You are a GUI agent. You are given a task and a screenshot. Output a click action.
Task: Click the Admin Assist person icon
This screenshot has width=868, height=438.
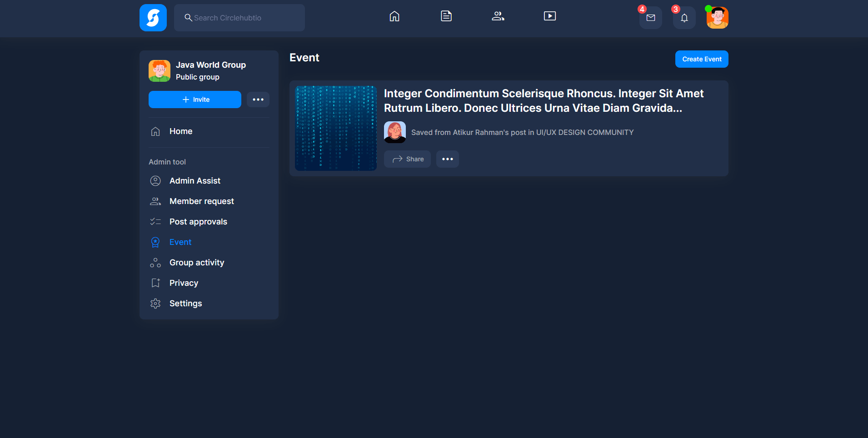coord(155,181)
